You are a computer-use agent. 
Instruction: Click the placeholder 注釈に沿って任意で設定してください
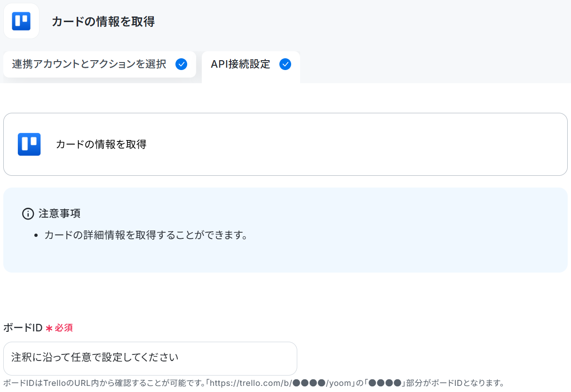[95, 357]
